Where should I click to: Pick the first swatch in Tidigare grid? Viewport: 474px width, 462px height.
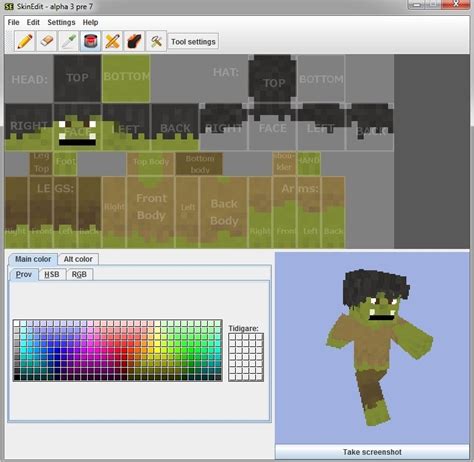pyautogui.click(x=232, y=337)
